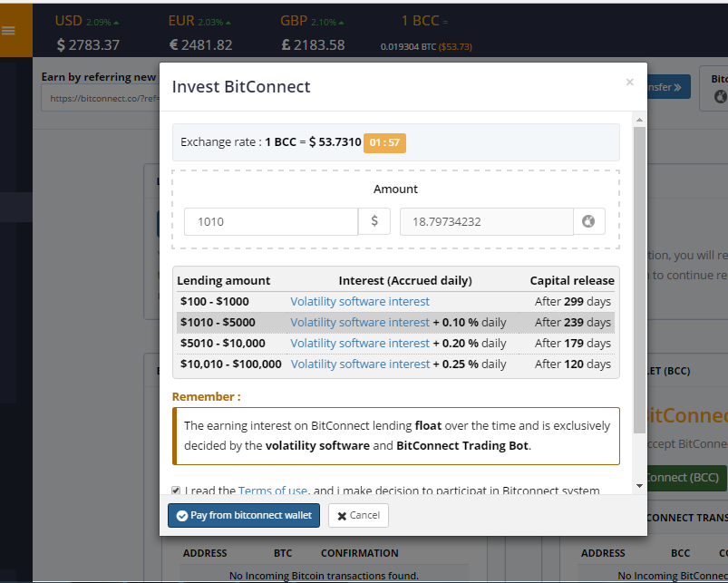Click the dialog scrollbar up arrow
Image resolution: width=728 pixels, height=583 pixels.
coord(639,120)
